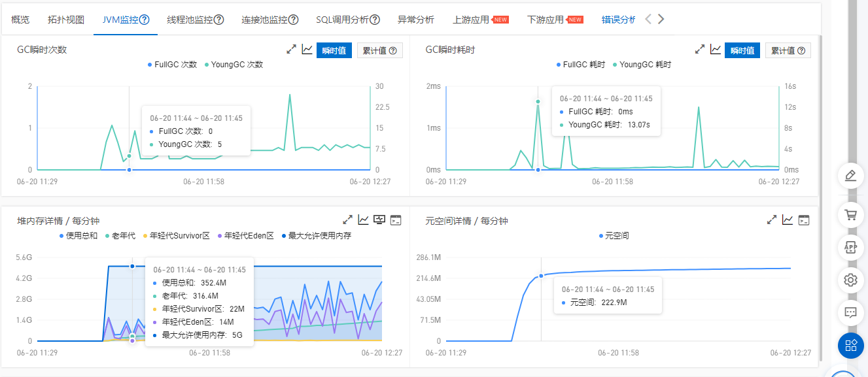Switch GC瞬时次数 chart to 累计值
Image resolution: width=868 pixels, height=377 pixels.
379,51
